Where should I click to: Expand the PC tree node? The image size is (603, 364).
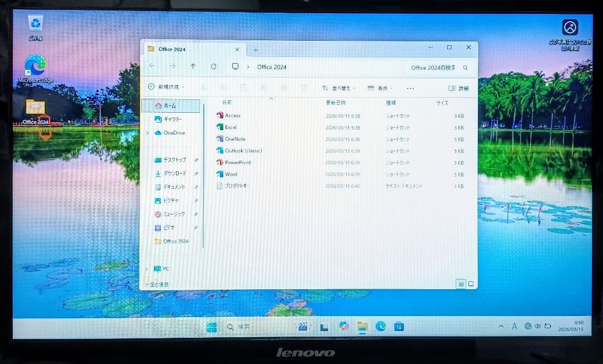[x=146, y=269]
